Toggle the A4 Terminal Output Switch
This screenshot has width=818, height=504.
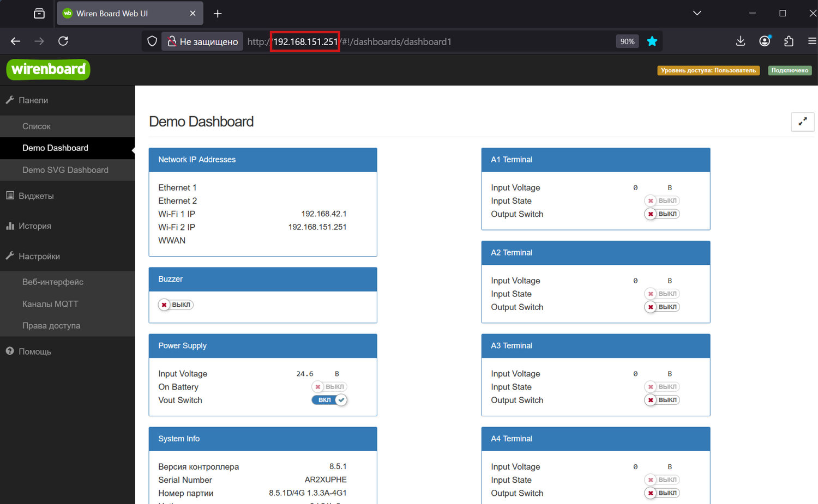(x=662, y=493)
